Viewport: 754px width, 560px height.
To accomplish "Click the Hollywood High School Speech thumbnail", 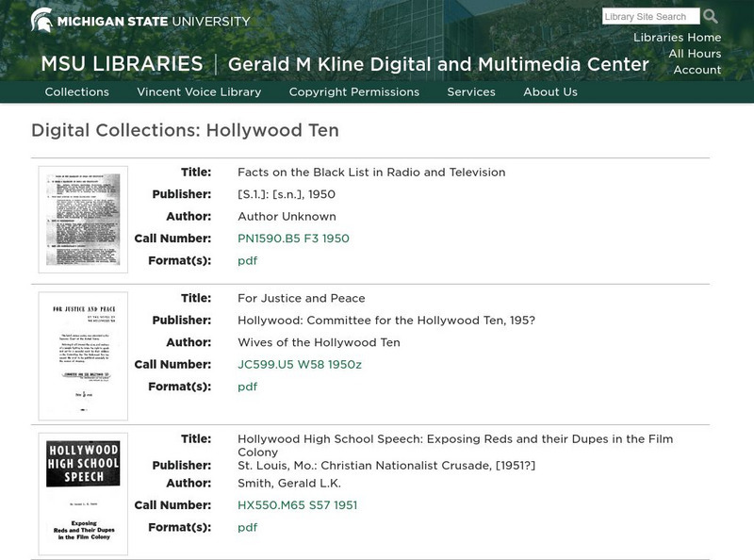I will coord(83,494).
